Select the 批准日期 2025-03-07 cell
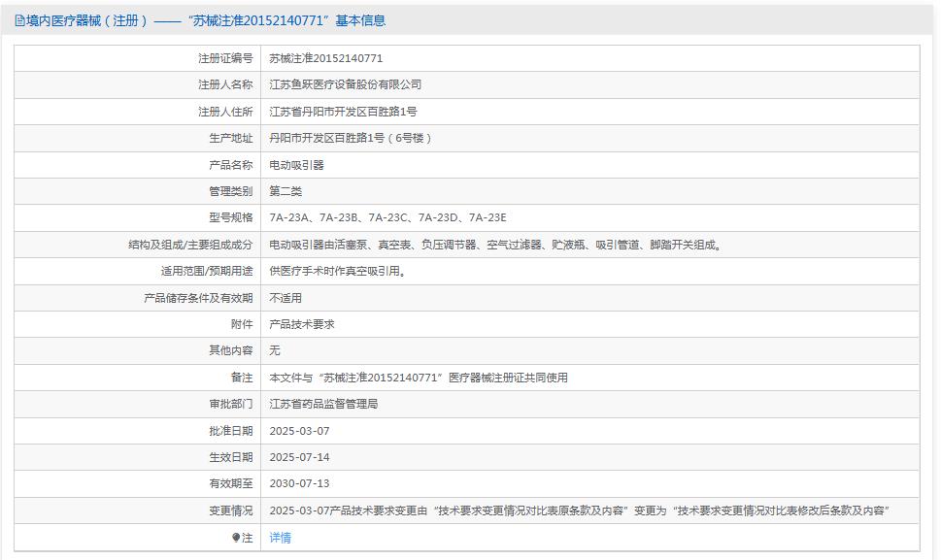The width and height of the screenshot is (941, 560). coord(300,430)
